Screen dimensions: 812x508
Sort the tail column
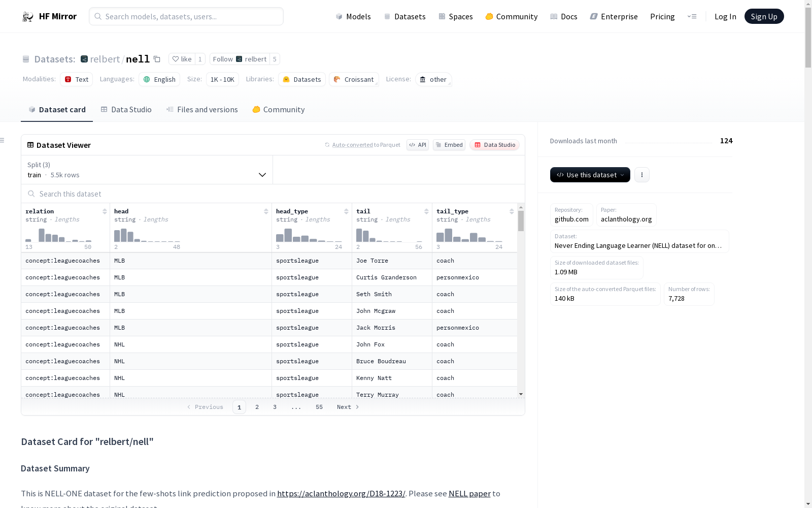[426, 211]
